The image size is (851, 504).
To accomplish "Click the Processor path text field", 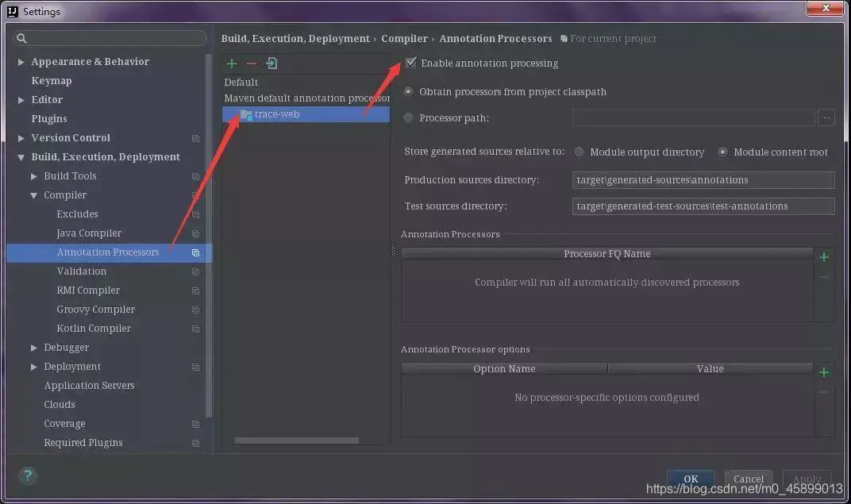I will pos(693,117).
